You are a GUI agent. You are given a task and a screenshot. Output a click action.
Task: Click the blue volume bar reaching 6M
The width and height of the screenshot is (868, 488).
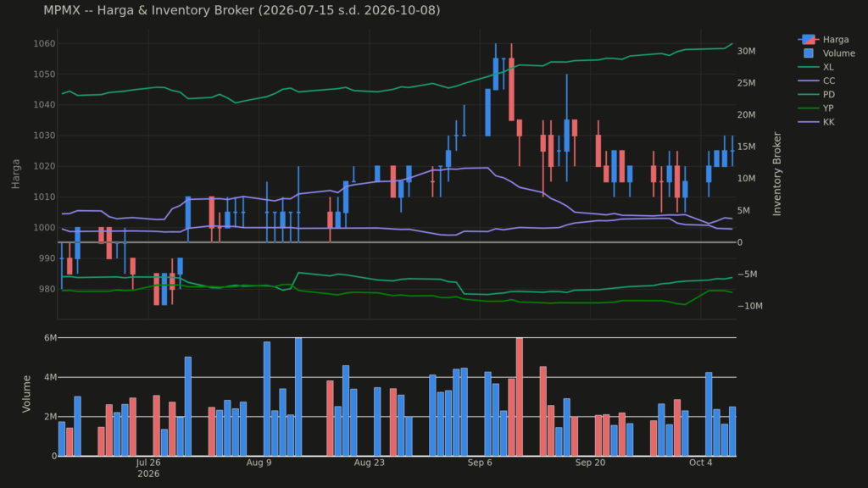point(298,396)
